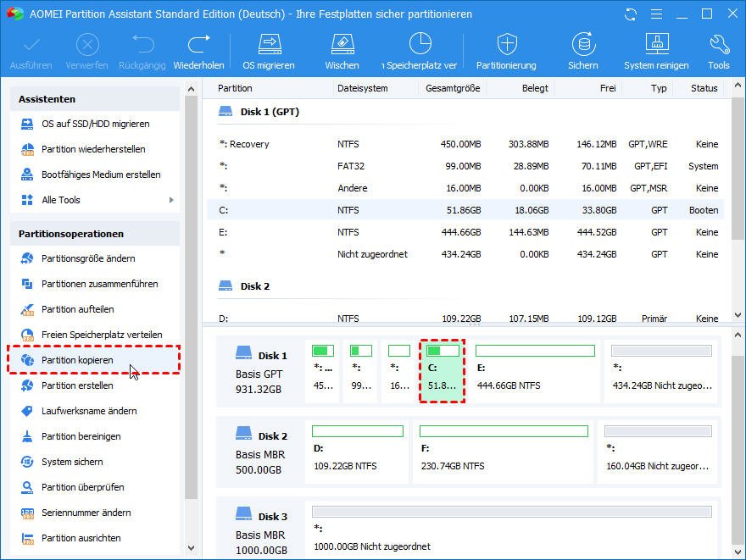746x560 pixels.
Task: Choose Partition kopieren in the sidebar
Action: [x=77, y=360]
